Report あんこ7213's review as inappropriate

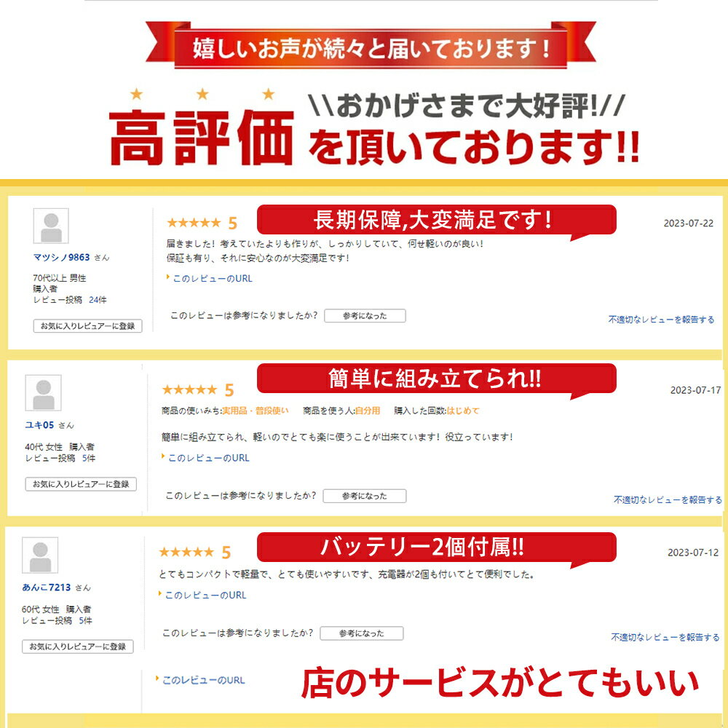665,638
